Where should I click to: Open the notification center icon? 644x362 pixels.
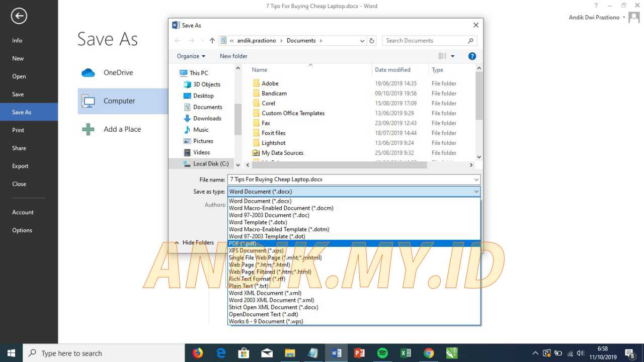pos(629,353)
